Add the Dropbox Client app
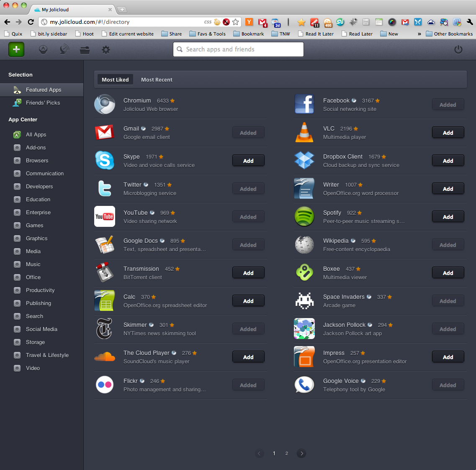 tap(448, 161)
